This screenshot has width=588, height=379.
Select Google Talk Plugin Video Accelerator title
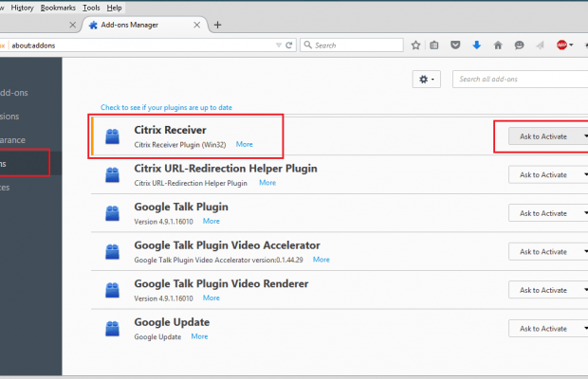tap(228, 245)
